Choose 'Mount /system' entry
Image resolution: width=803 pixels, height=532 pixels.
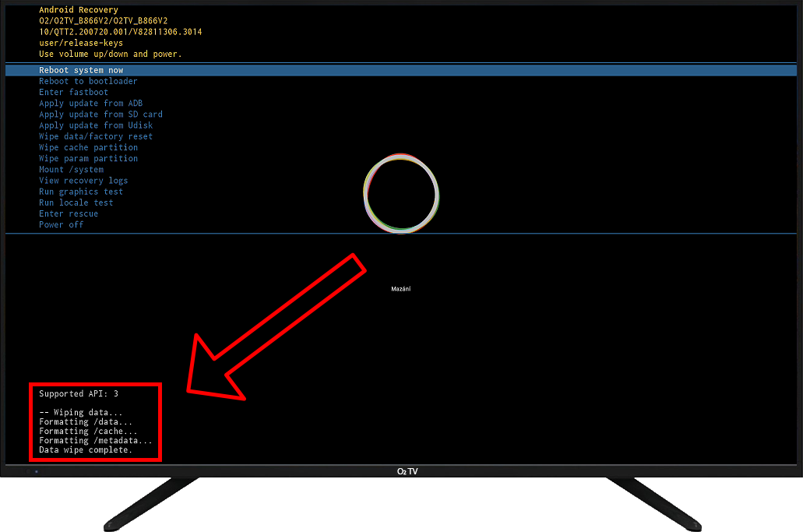point(71,169)
